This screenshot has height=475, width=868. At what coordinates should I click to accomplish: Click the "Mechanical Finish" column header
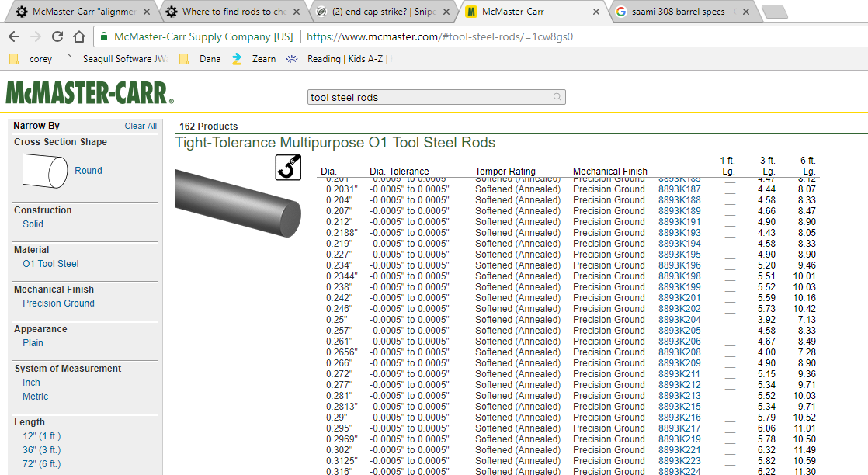[x=610, y=172]
